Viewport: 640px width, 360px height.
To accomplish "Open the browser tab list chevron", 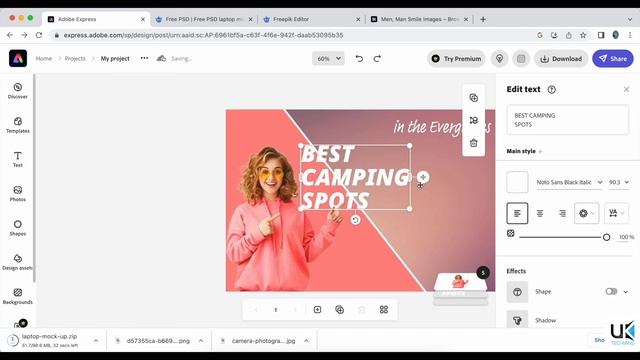I will pos(630,19).
